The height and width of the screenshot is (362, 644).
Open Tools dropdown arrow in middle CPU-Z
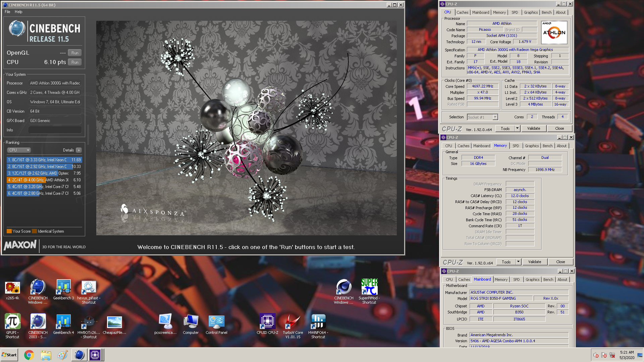click(x=518, y=262)
